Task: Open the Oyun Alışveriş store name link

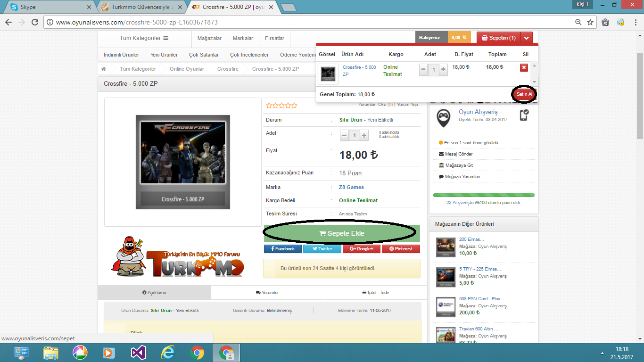Action: 478,112
